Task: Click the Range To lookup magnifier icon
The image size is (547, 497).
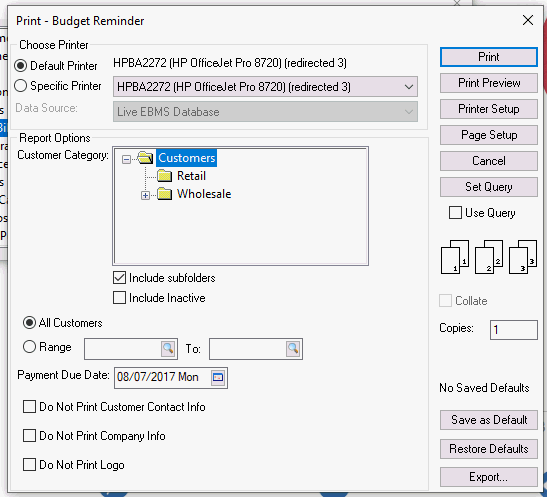Action: pyautogui.click(x=293, y=348)
